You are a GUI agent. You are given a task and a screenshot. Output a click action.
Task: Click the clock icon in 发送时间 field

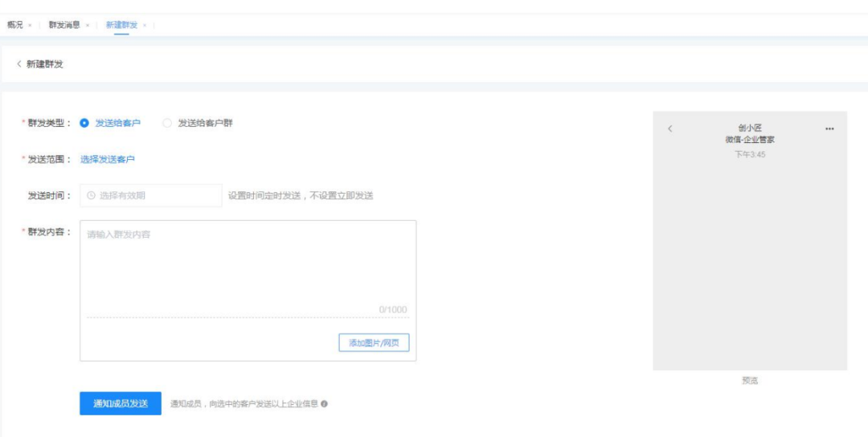pyautogui.click(x=92, y=195)
